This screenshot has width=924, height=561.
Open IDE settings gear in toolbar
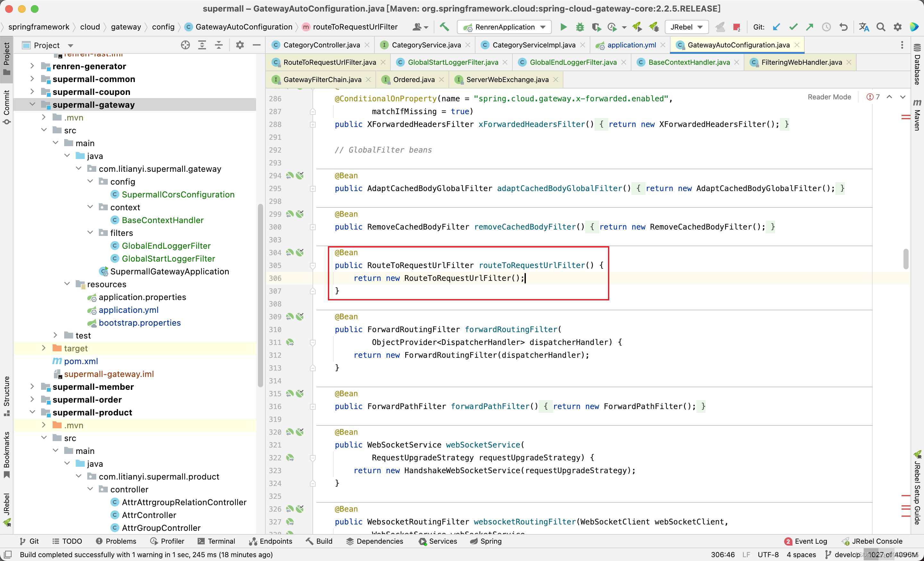(897, 27)
